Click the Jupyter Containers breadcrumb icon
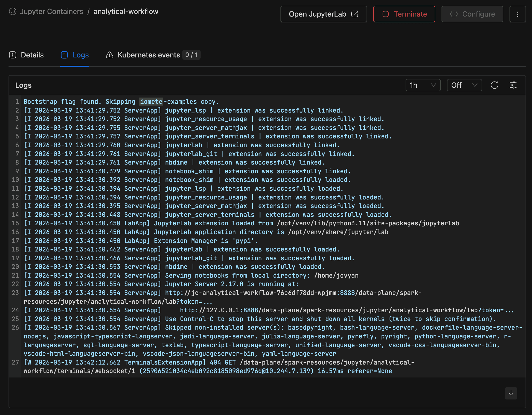This screenshot has height=415, width=532. (x=13, y=12)
